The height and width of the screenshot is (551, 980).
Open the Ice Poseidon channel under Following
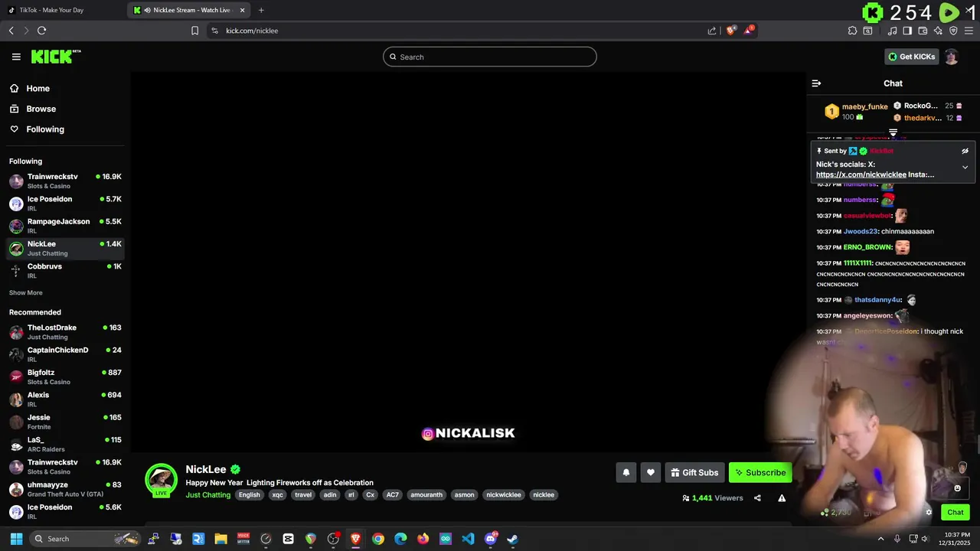coord(65,204)
